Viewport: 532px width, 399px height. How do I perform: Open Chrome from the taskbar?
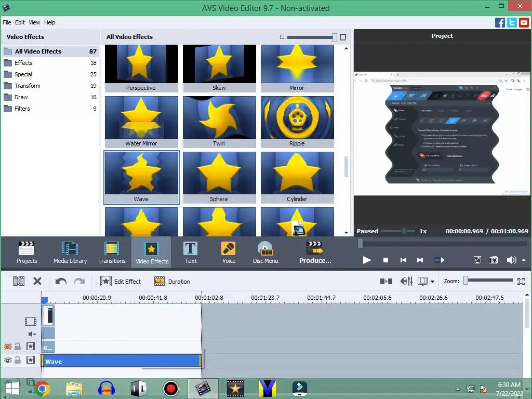[42, 389]
